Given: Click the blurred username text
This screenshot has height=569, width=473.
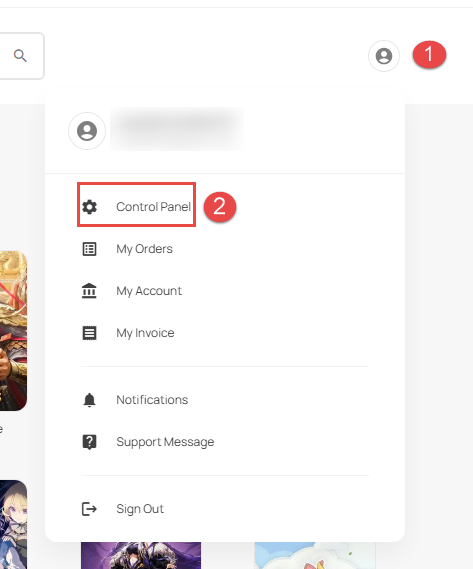Looking at the screenshot, I should click(177, 129).
